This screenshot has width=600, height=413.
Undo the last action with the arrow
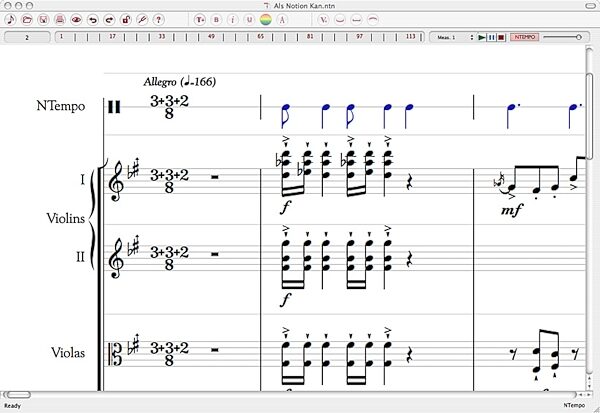[x=93, y=20]
